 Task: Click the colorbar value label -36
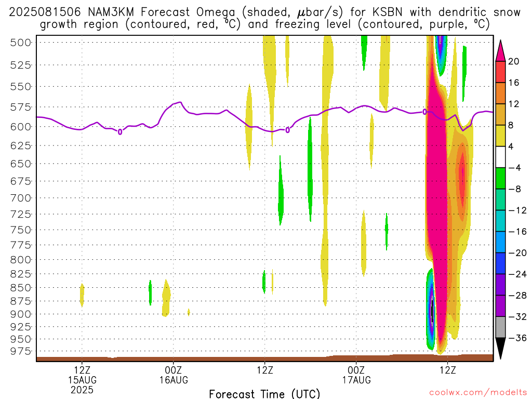click(517, 338)
